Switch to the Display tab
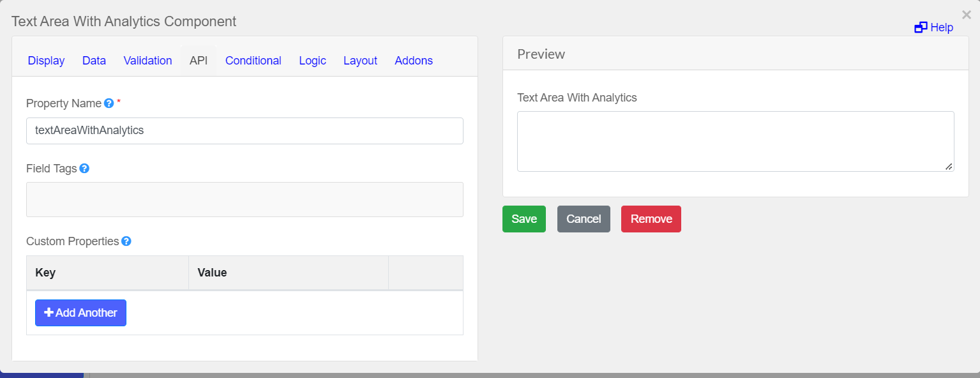The width and height of the screenshot is (980, 378). pos(46,61)
